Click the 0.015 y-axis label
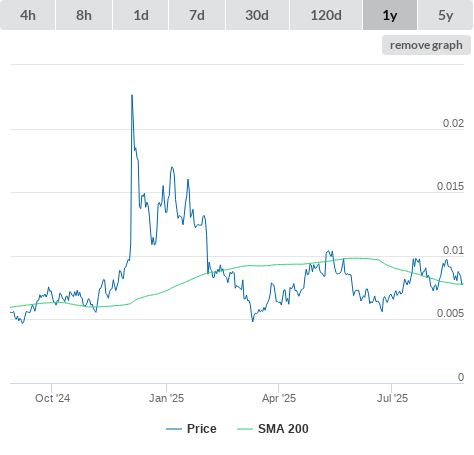The width and height of the screenshot is (474, 455). point(450,187)
